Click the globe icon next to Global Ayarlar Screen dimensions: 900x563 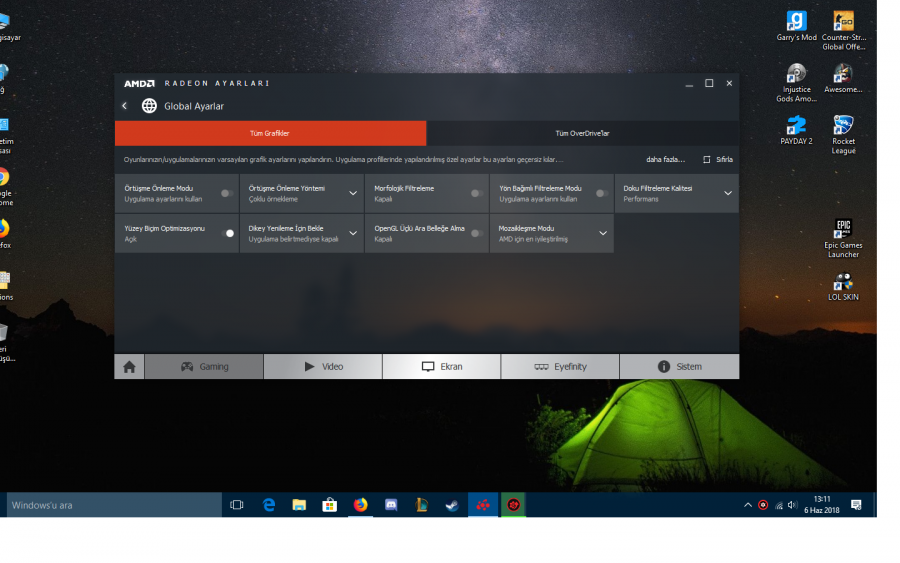149,106
